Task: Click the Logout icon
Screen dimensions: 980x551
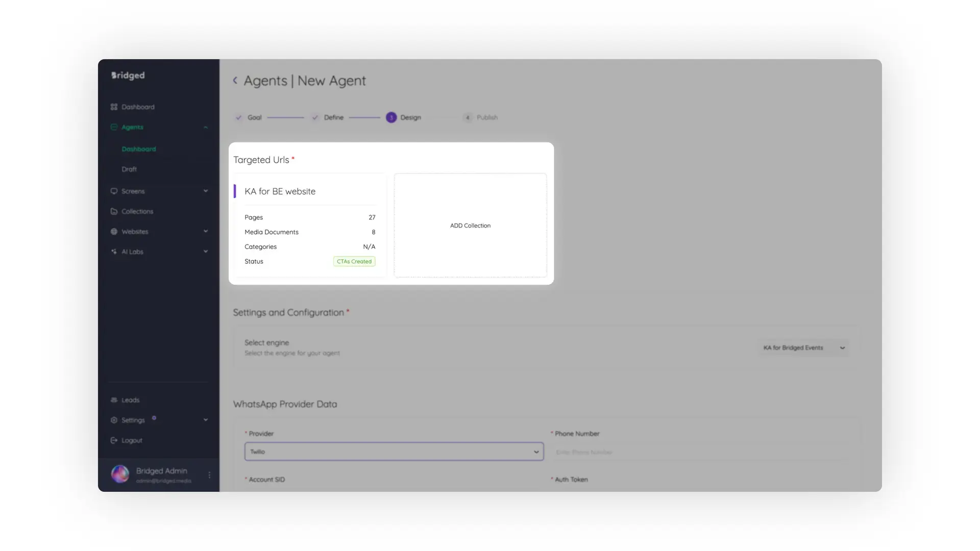Action: click(114, 440)
